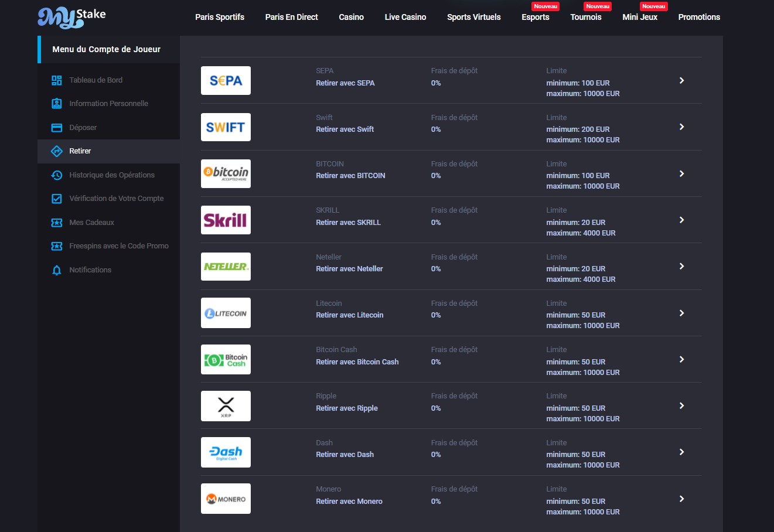774x532 pixels.
Task: Go to the Casino section
Action: pos(352,17)
